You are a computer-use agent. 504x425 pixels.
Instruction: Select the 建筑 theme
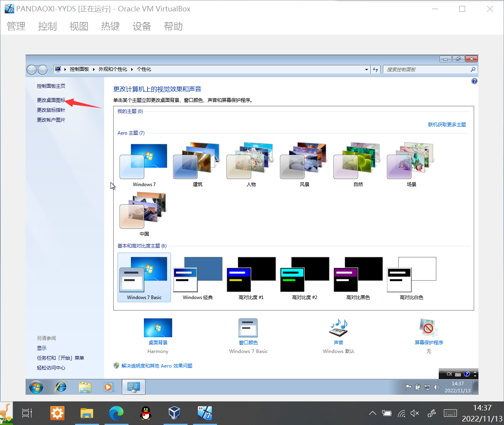click(x=197, y=165)
